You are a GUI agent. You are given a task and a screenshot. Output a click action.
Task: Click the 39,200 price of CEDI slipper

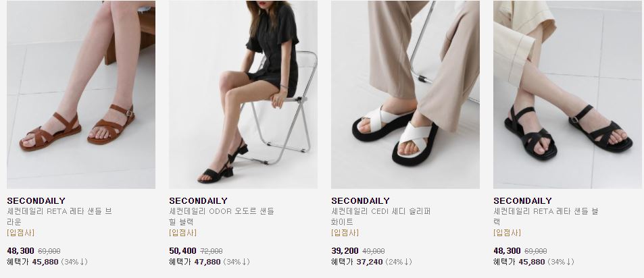[345, 250]
